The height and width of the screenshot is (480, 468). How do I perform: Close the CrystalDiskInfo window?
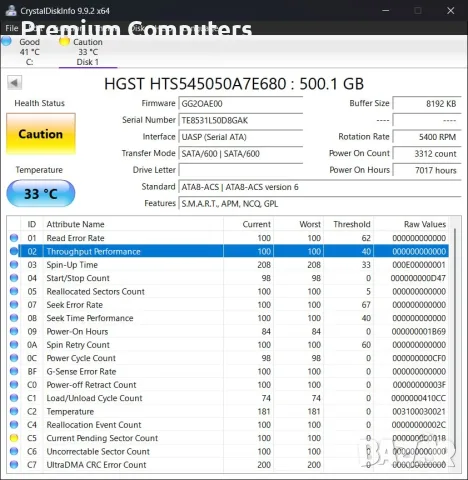pyautogui.click(x=451, y=11)
